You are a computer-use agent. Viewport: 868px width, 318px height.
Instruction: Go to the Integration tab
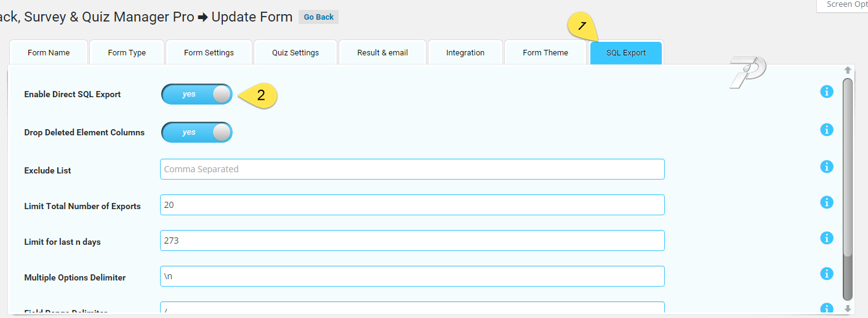point(465,53)
